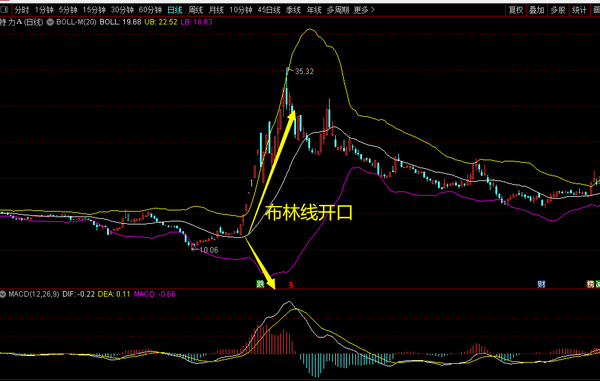This screenshot has width=600, height=381.
Task: Click the MACD: -0.66 value
Action: [x=154, y=294]
